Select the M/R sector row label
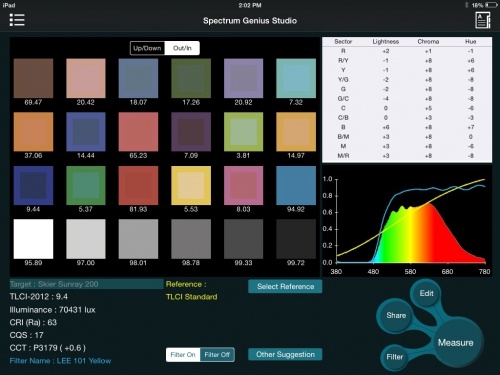 click(x=343, y=156)
